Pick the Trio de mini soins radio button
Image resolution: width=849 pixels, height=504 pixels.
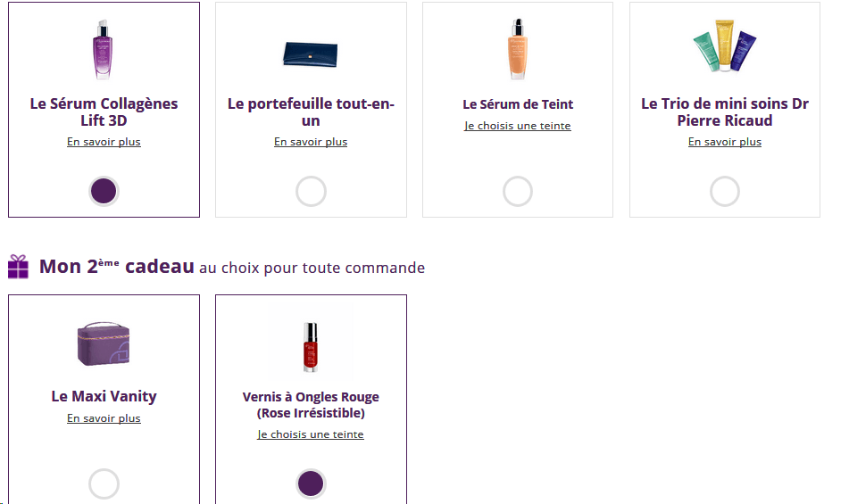tap(725, 191)
